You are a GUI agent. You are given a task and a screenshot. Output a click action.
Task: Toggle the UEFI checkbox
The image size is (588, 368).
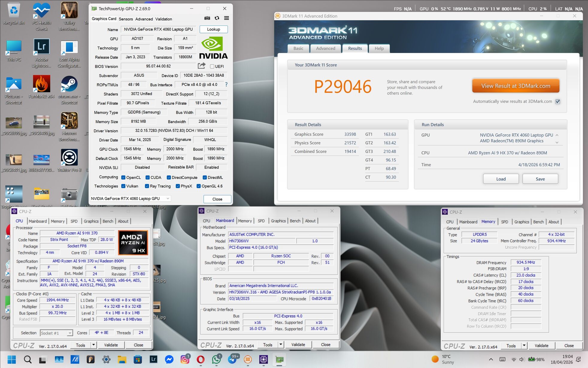212,67
